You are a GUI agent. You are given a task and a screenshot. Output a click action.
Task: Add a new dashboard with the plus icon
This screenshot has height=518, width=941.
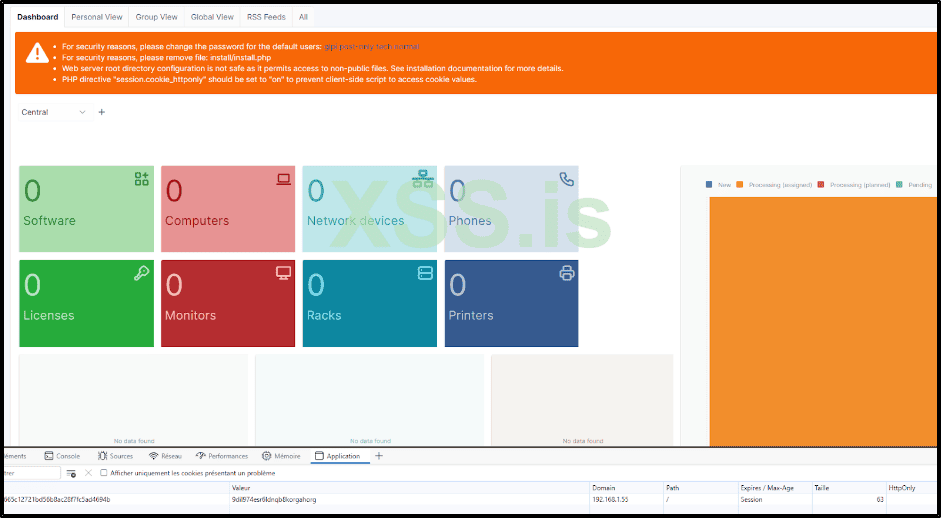point(101,112)
